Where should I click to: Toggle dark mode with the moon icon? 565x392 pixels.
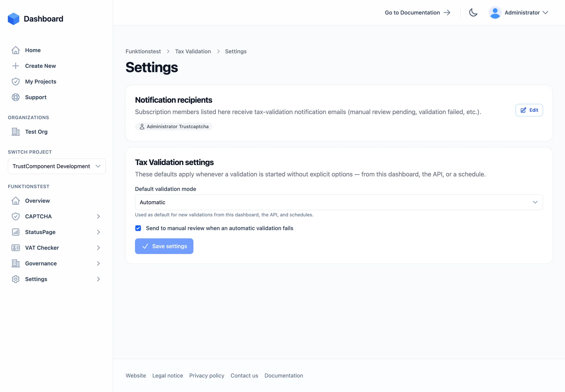click(x=473, y=13)
